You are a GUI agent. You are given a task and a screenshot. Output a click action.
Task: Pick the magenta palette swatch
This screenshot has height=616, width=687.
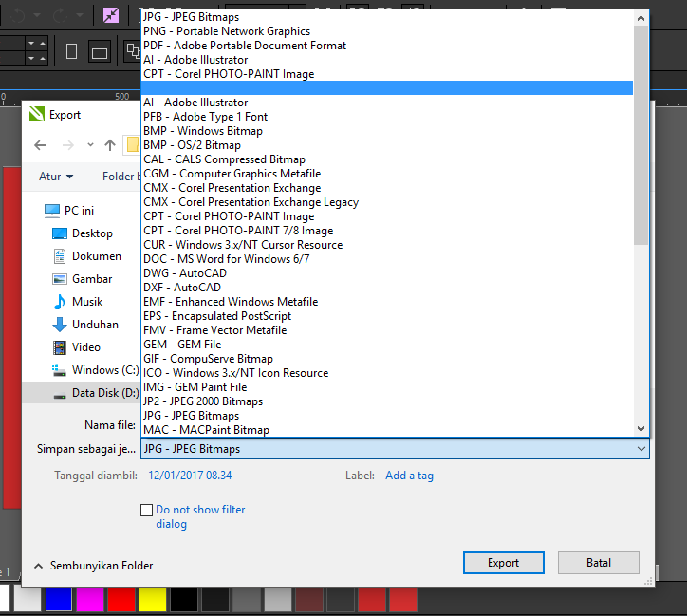pos(90,600)
